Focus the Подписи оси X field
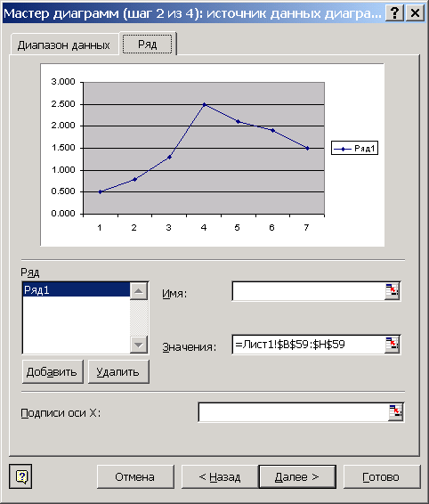This screenshot has width=429, height=504. pyautogui.click(x=294, y=412)
